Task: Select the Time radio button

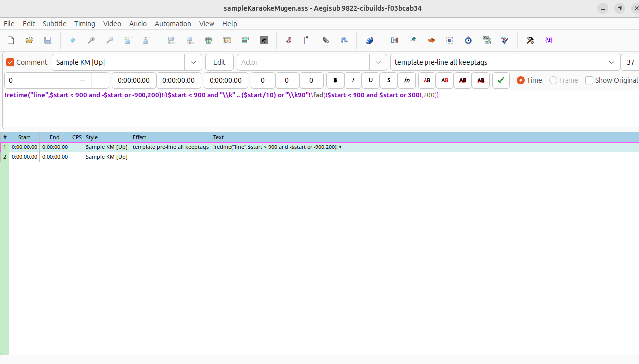Action: click(521, 80)
